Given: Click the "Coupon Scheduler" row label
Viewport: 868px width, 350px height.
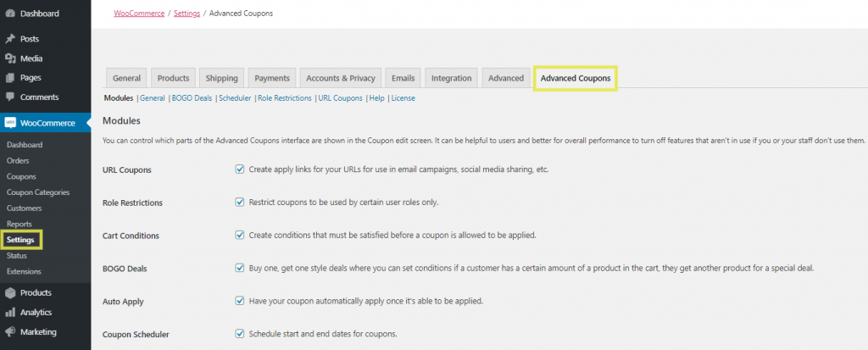Looking at the screenshot, I should click(136, 335).
